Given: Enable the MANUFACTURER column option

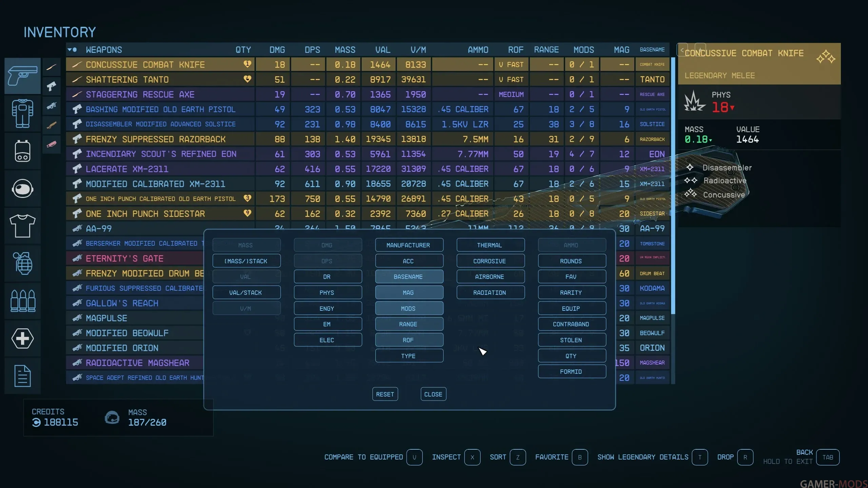Looking at the screenshot, I should point(409,245).
